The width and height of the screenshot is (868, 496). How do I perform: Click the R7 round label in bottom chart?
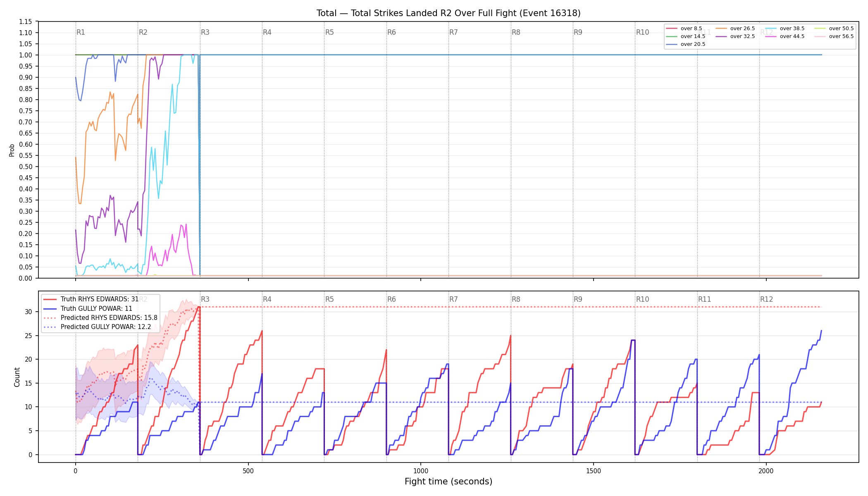453,299
